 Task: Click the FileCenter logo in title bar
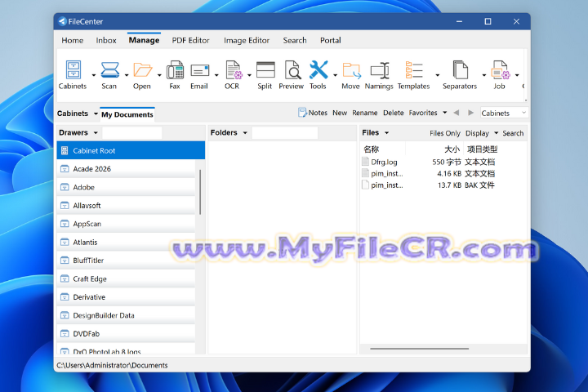coord(62,21)
